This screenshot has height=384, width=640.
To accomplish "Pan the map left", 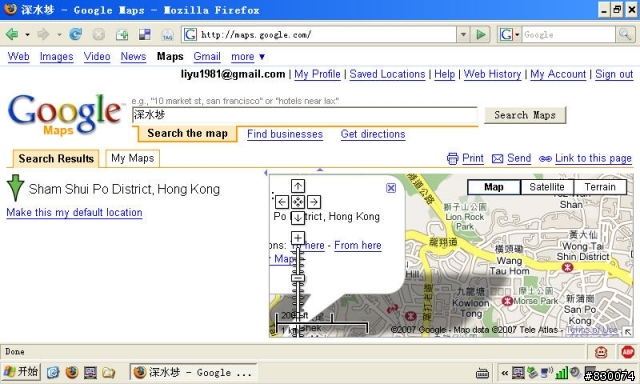I will pyautogui.click(x=282, y=202).
